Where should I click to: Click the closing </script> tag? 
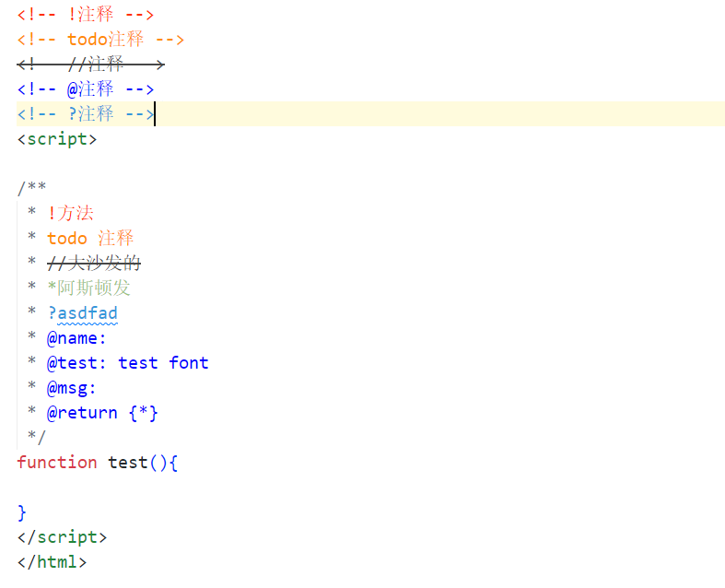(62, 537)
